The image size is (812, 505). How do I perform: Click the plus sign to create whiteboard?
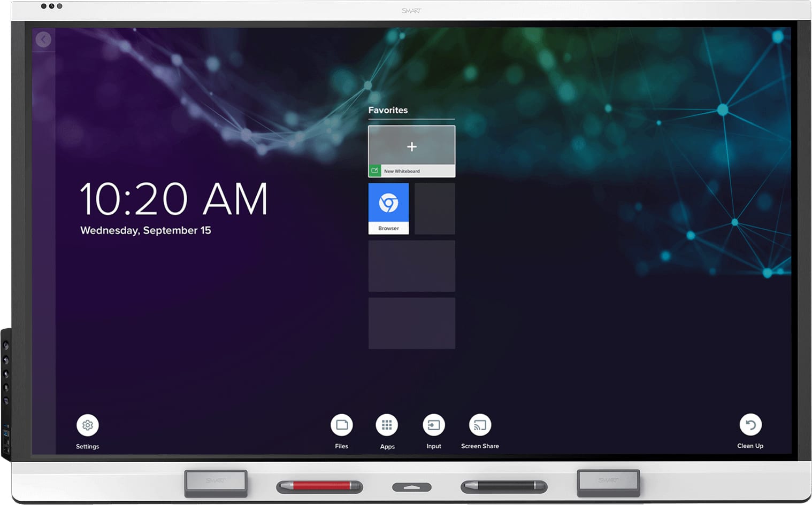pos(411,146)
